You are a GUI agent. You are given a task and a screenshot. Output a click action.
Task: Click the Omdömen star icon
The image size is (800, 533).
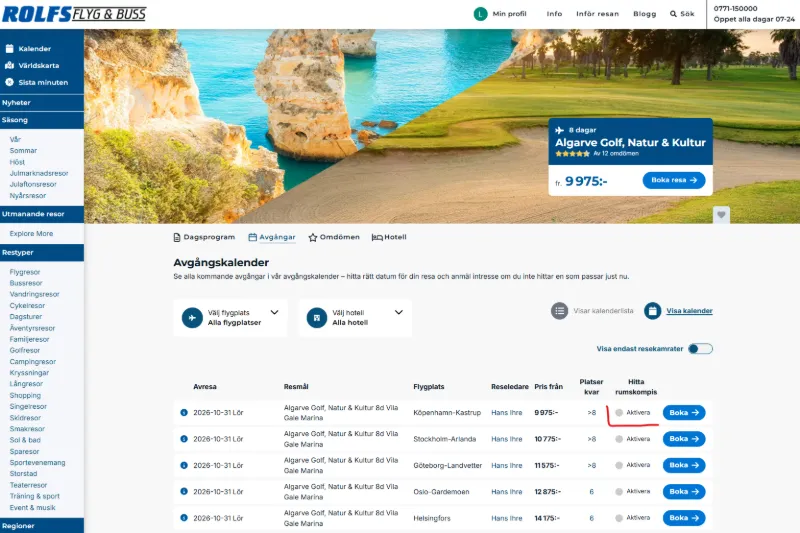coord(313,237)
